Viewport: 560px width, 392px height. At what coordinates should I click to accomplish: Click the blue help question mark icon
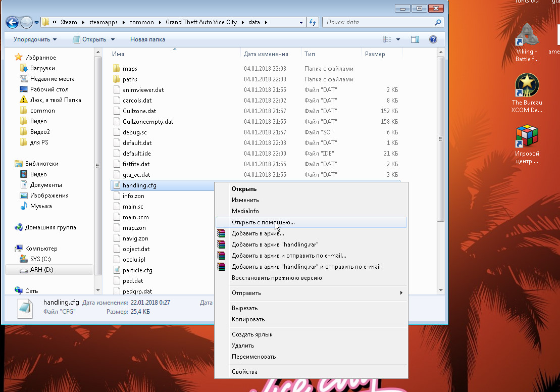click(x=433, y=39)
